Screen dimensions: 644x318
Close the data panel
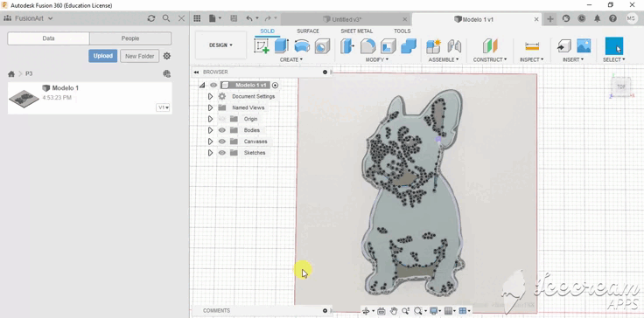tap(181, 18)
